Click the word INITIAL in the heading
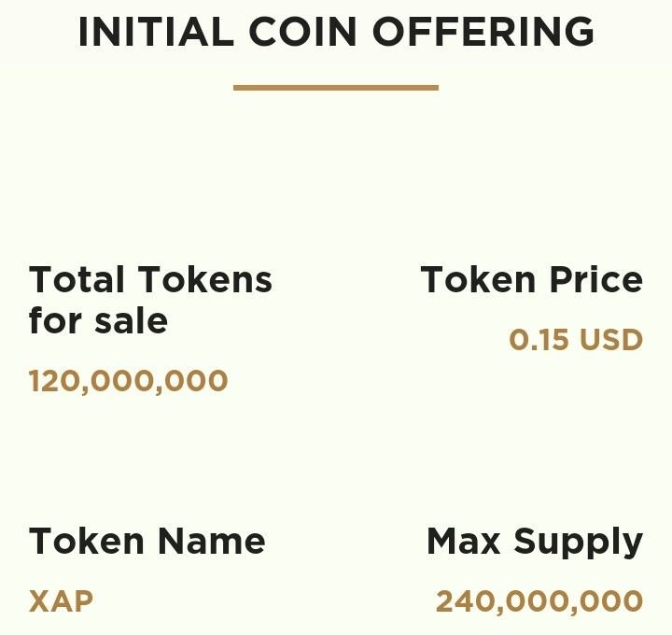 point(157,32)
